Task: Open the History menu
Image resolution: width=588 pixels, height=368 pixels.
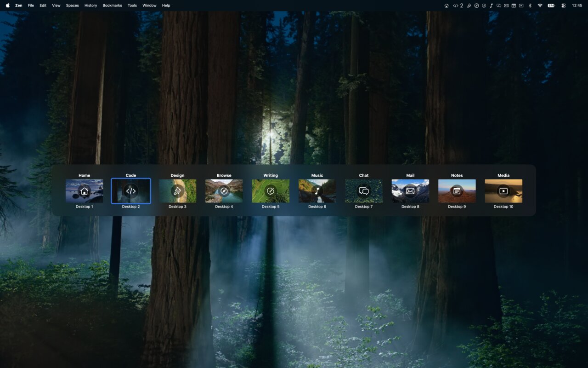Action: (90, 6)
